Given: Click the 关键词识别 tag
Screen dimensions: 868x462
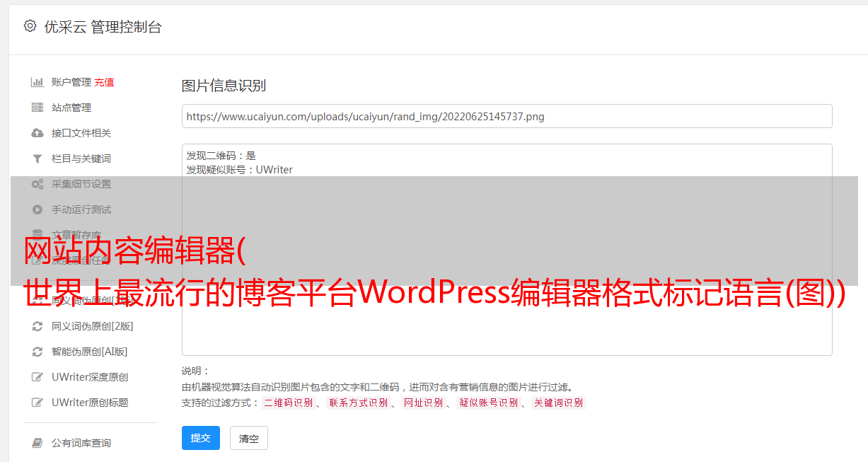Looking at the screenshot, I should pyautogui.click(x=558, y=403).
